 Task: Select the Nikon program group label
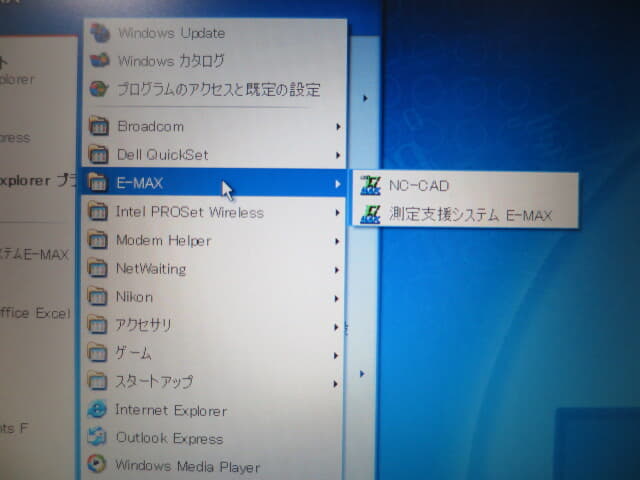[134, 297]
